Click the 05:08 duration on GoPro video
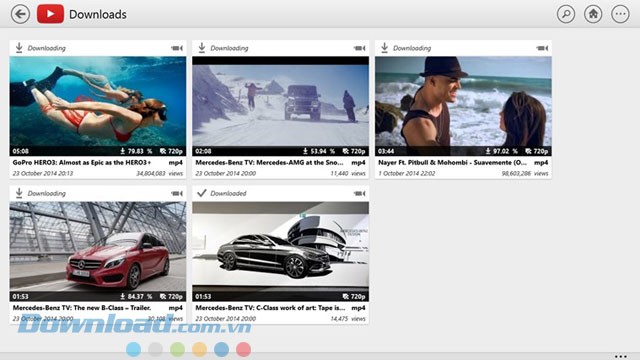This screenshot has width=640, height=360. (20, 151)
